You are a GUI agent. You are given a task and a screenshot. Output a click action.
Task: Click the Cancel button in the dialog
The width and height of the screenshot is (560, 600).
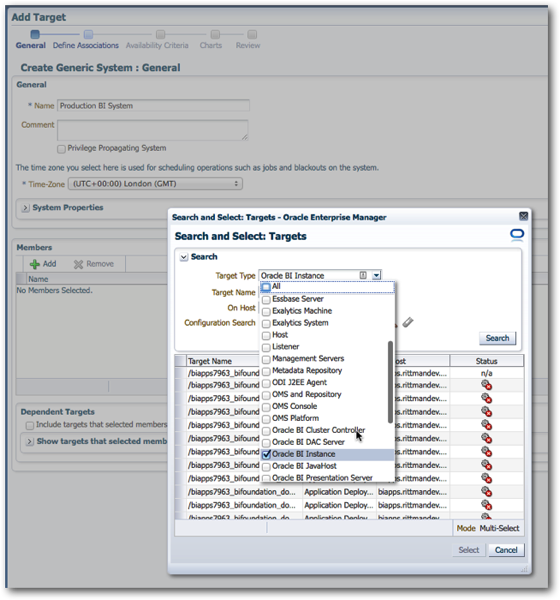(x=506, y=550)
